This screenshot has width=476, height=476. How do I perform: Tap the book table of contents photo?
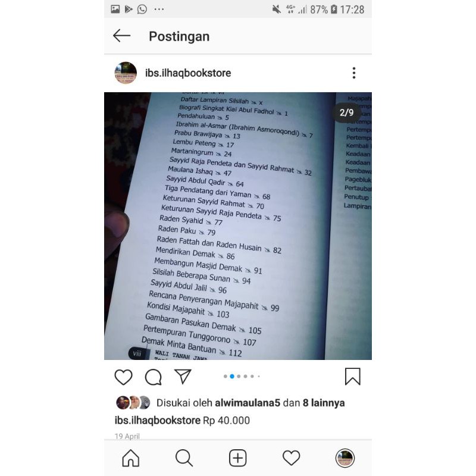[237, 226]
